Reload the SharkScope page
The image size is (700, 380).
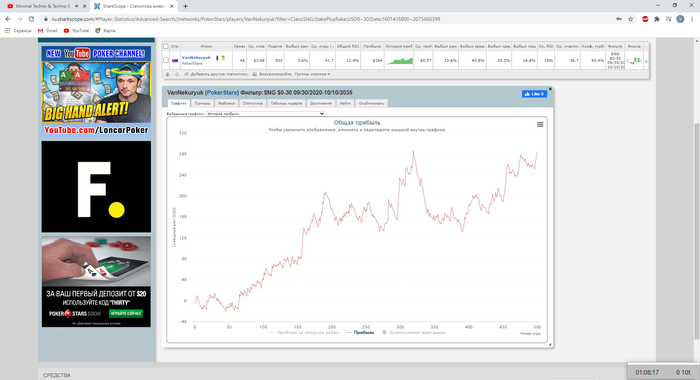(31, 19)
